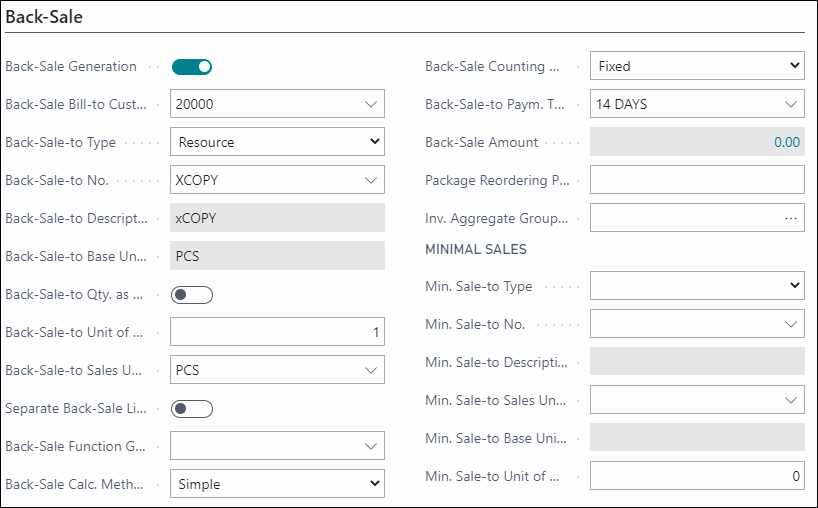Click the Min. Sale-to Unit of field
The image size is (818, 508).
click(x=697, y=476)
